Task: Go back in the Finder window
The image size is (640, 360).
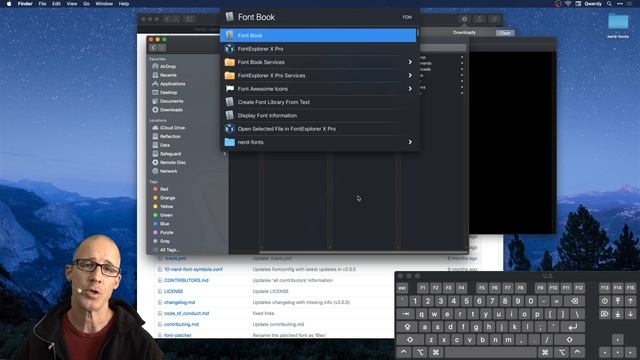Action: tap(153, 48)
